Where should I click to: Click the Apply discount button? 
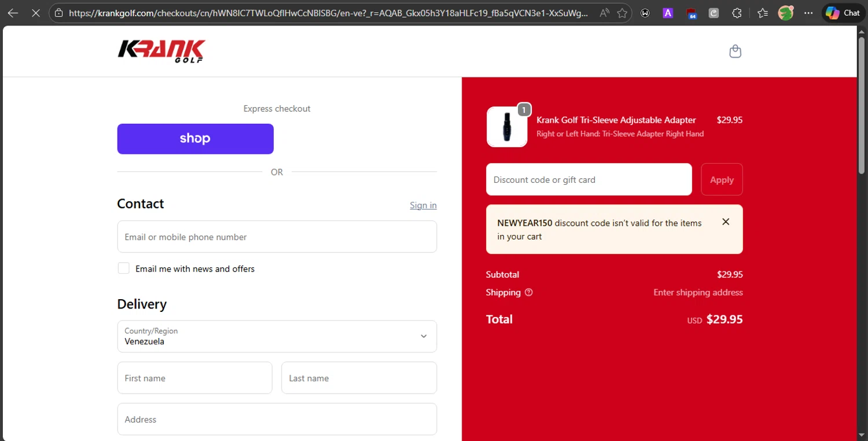coord(722,179)
